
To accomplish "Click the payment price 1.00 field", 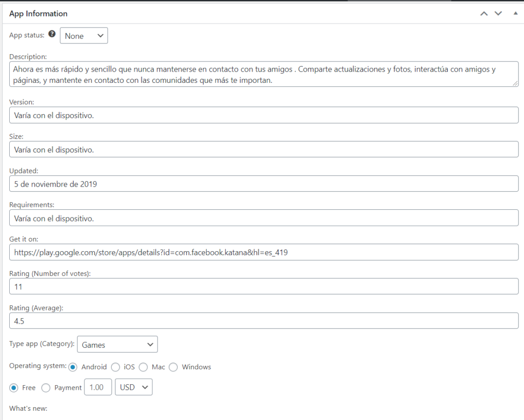I will coord(98,387).
